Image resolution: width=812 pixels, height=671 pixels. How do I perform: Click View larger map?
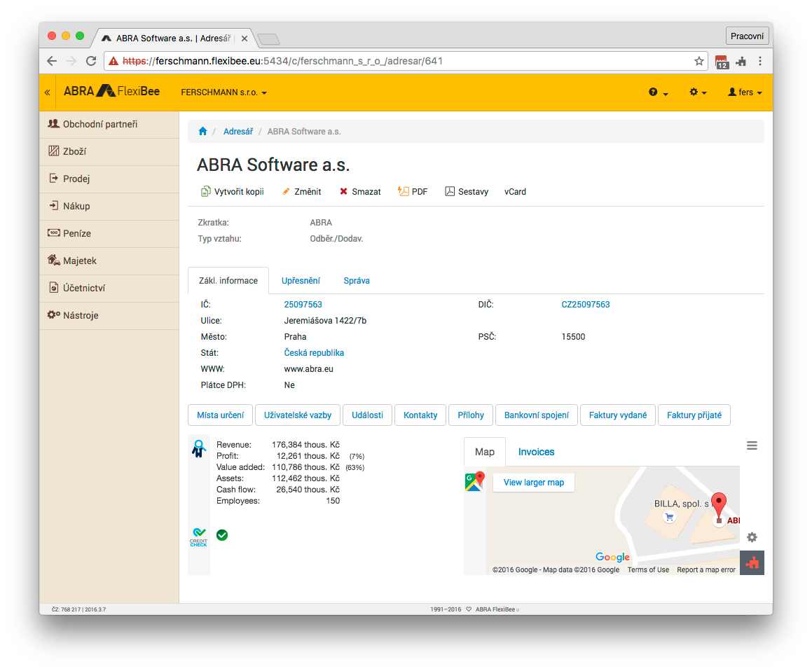534,483
